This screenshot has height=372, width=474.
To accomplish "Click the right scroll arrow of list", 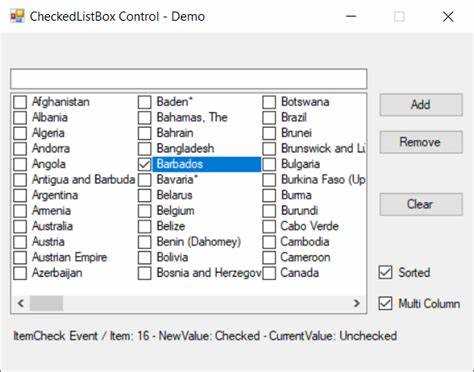I will [357, 303].
